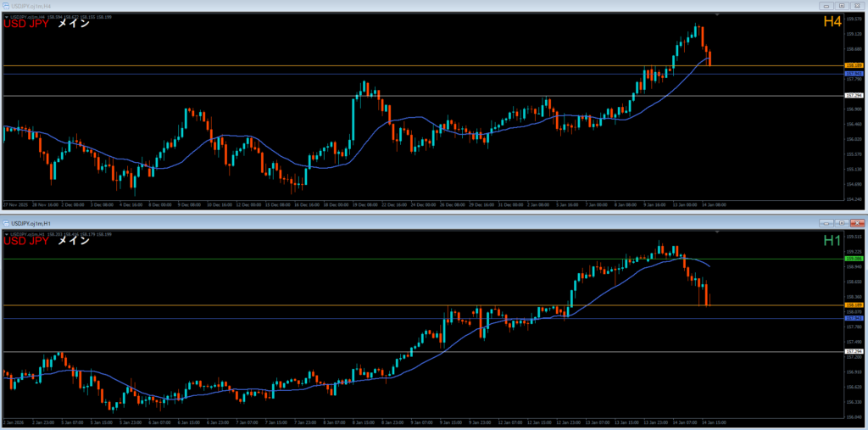The height and width of the screenshot is (430, 868).
Task: Click the H1 chart window document icon
Action: (x=7, y=222)
